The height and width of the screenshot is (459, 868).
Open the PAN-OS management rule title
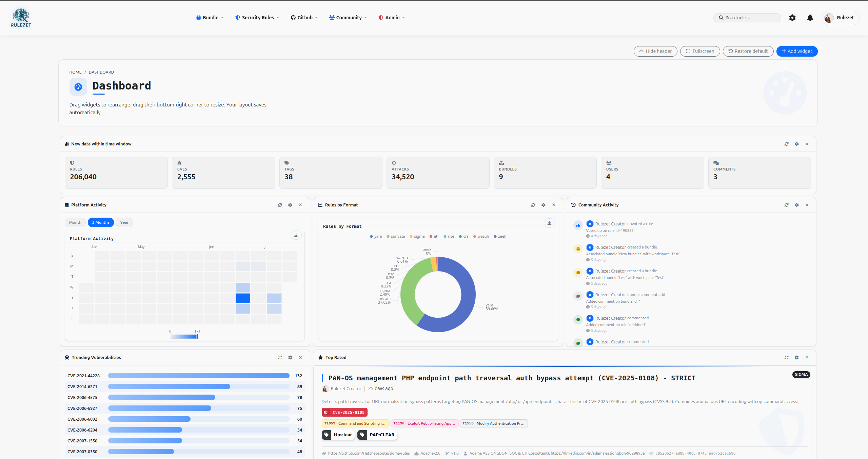pyautogui.click(x=512, y=378)
